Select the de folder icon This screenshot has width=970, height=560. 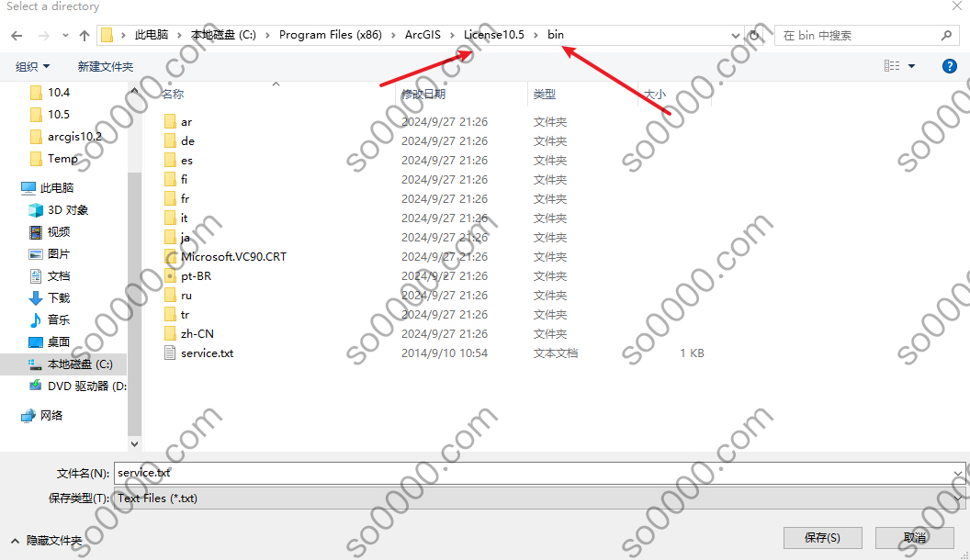point(171,141)
